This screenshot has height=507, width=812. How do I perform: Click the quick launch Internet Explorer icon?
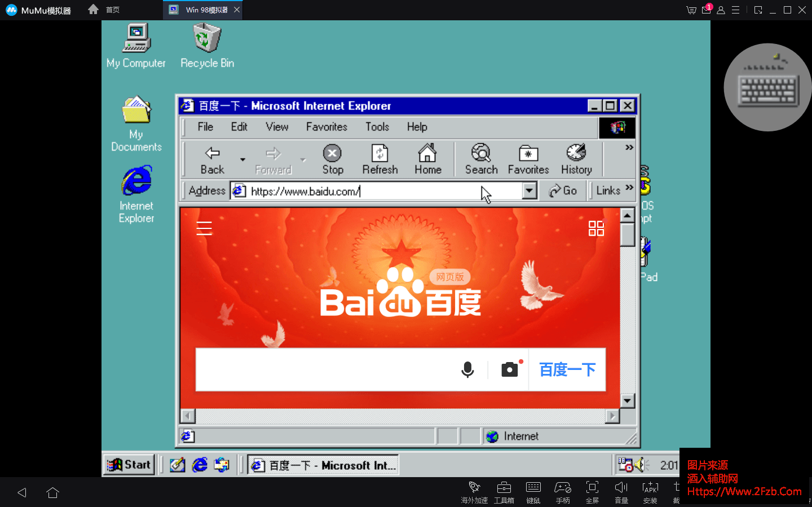[x=200, y=465]
